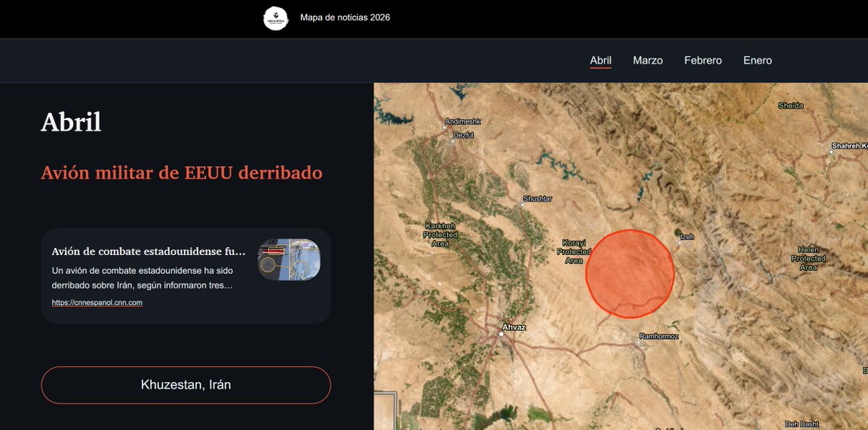
Task: Click the Dezful label on the map
Action: (x=463, y=135)
